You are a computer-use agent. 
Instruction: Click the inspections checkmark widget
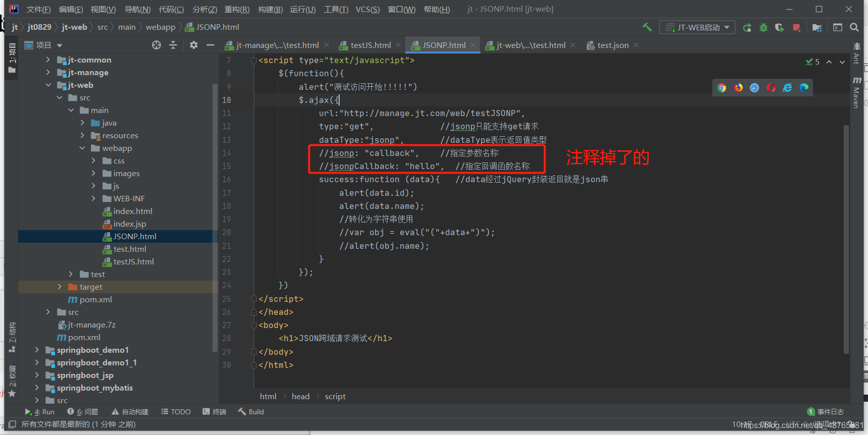click(812, 62)
